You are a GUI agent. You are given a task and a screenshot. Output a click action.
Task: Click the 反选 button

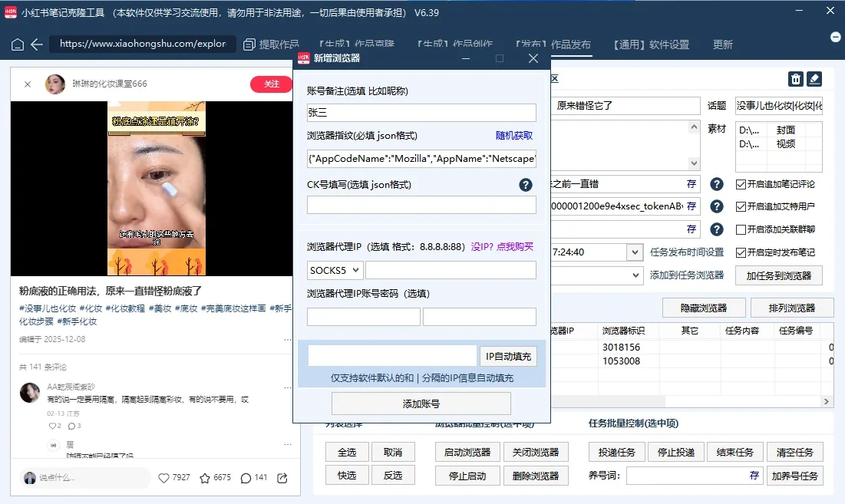tap(393, 476)
